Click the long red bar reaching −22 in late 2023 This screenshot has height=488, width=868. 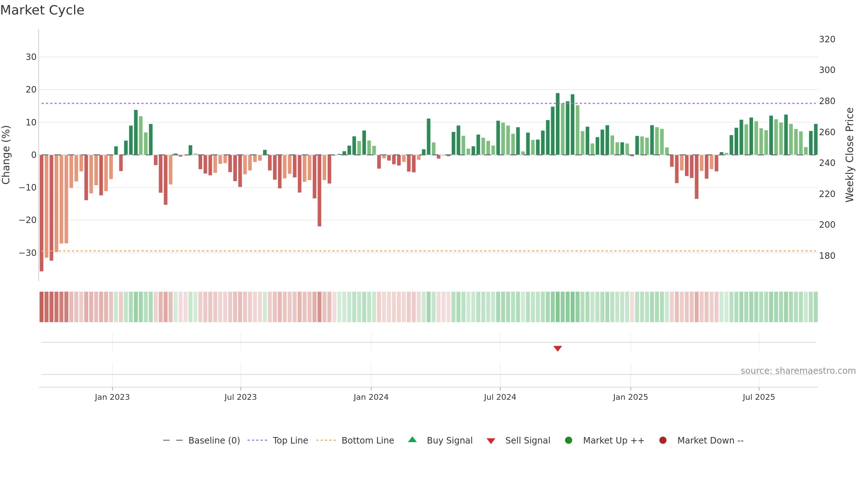pyautogui.click(x=319, y=191)
